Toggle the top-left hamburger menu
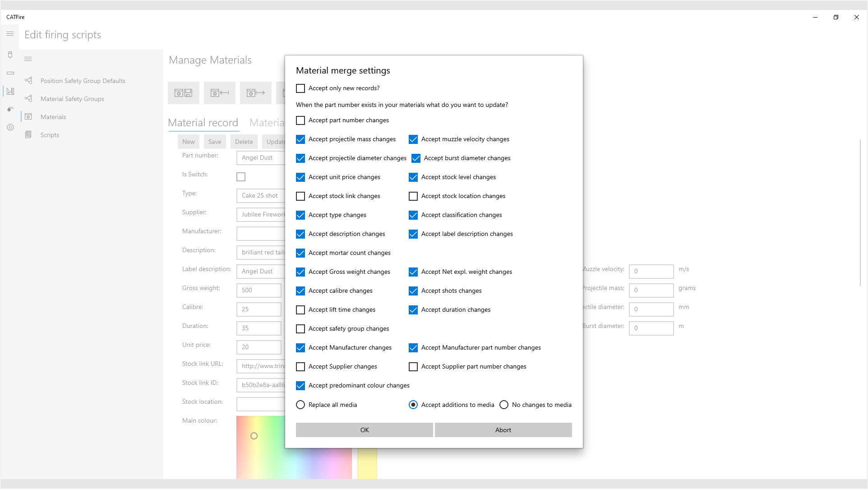The width and height of the screenshot is (868, 489). pos(10,34)
